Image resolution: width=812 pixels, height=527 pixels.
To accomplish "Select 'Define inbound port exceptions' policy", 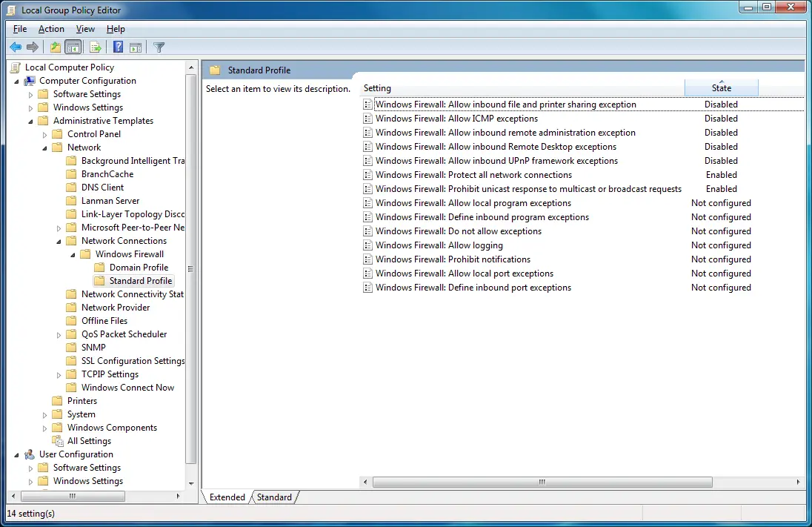I will point(473,288).
